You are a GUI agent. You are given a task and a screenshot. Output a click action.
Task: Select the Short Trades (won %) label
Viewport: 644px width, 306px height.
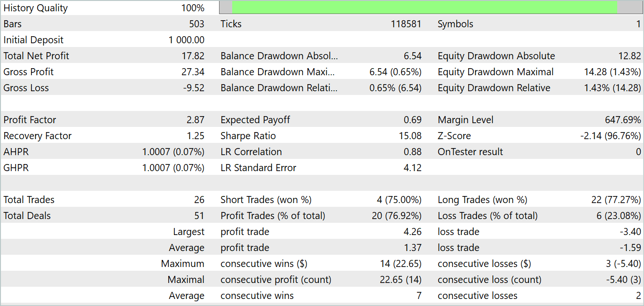[x=266, y=200]
